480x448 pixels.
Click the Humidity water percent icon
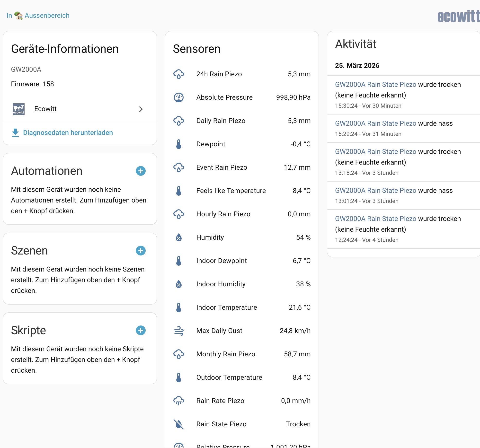(x=179, y=237)
